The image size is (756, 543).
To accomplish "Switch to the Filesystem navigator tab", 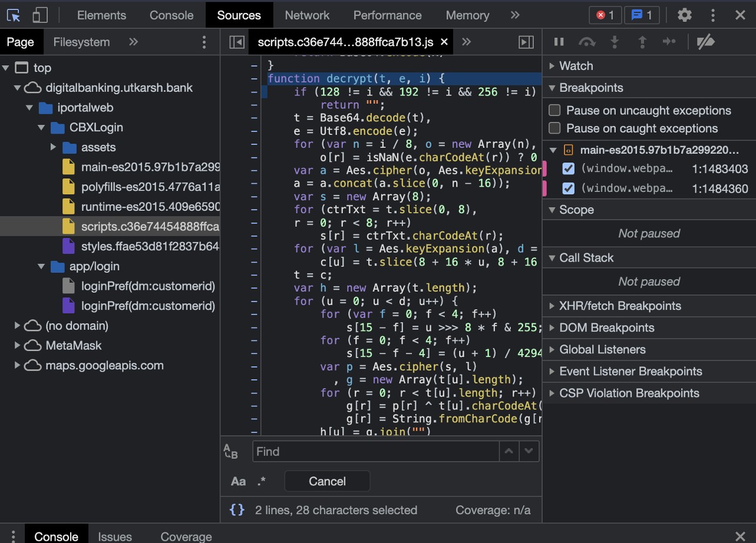I will coord(81,42).
